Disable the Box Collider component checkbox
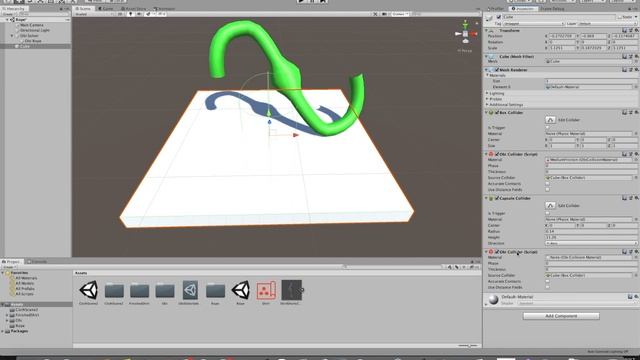 (497, 112)
